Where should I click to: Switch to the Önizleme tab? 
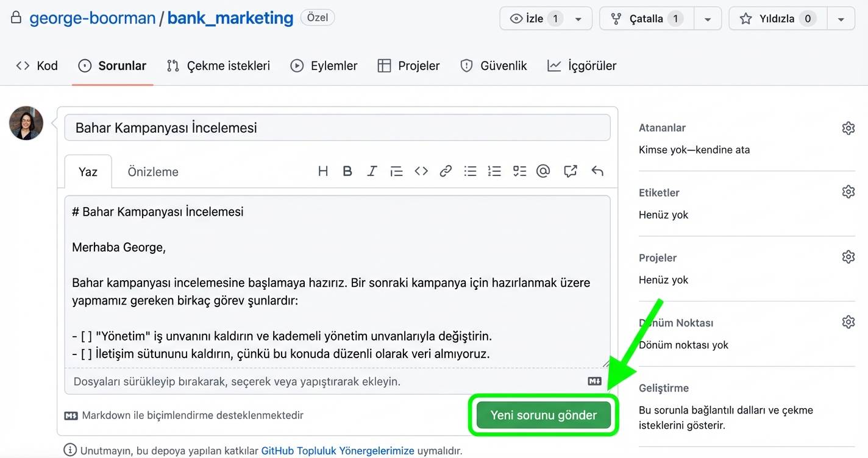pos(153,172)
